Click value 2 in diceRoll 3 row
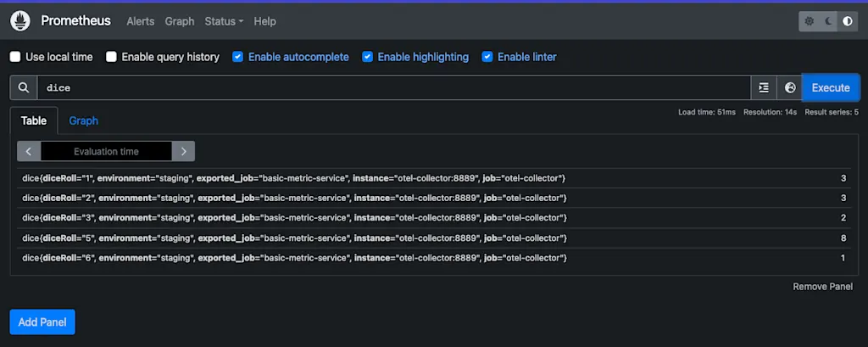 843,218
